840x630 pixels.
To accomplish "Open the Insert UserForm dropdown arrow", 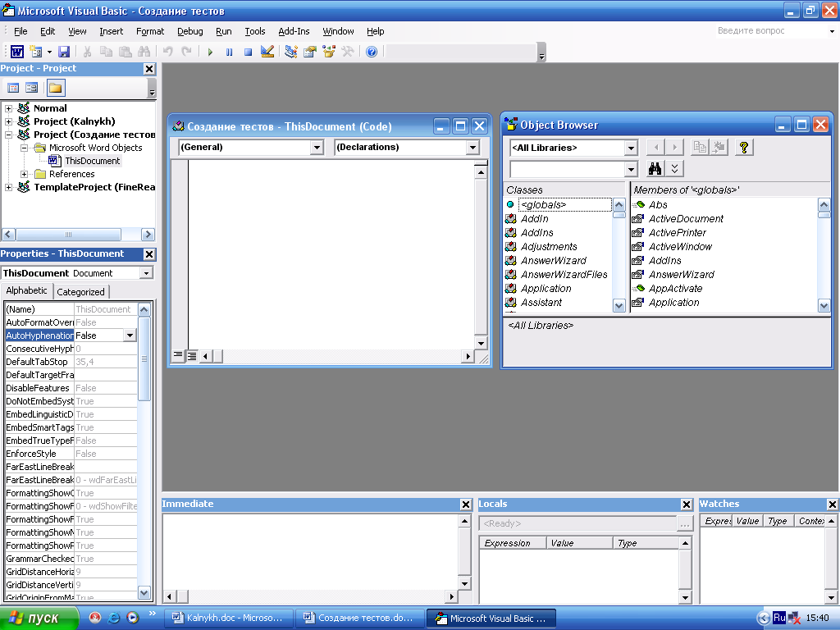I will pos(49,52).
